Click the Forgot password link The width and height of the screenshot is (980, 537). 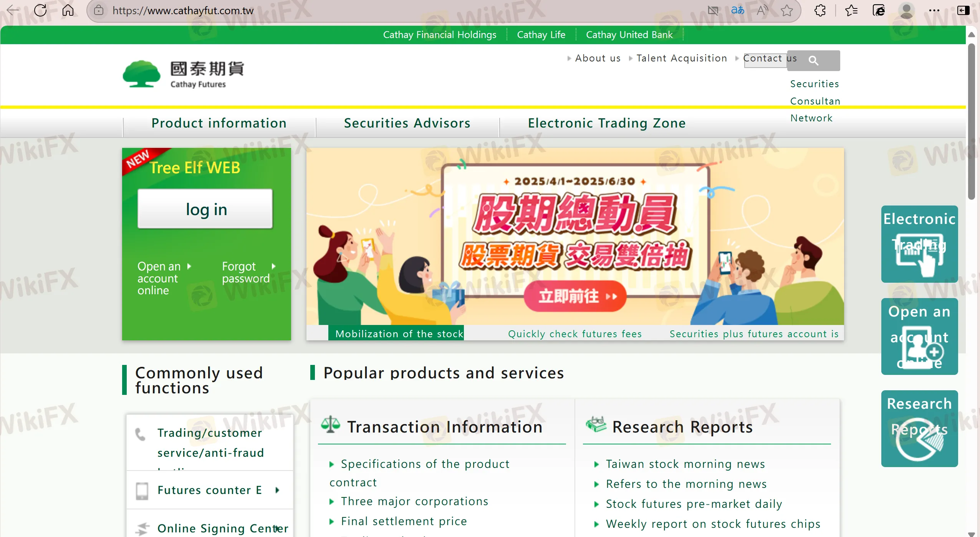(246, 272)
